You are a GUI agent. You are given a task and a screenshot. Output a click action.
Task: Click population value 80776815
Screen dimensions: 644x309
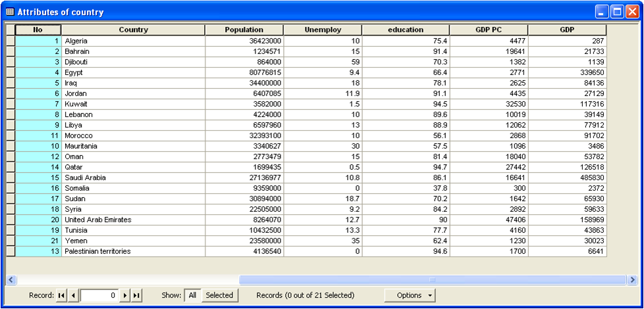pyautogui.click(x=244, y=72)
